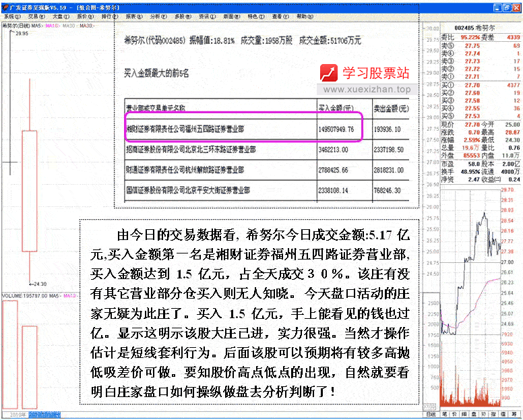The image size is (523, 420).
Task: Click the 财通证券杭州解放路 row
Action: 267,170
